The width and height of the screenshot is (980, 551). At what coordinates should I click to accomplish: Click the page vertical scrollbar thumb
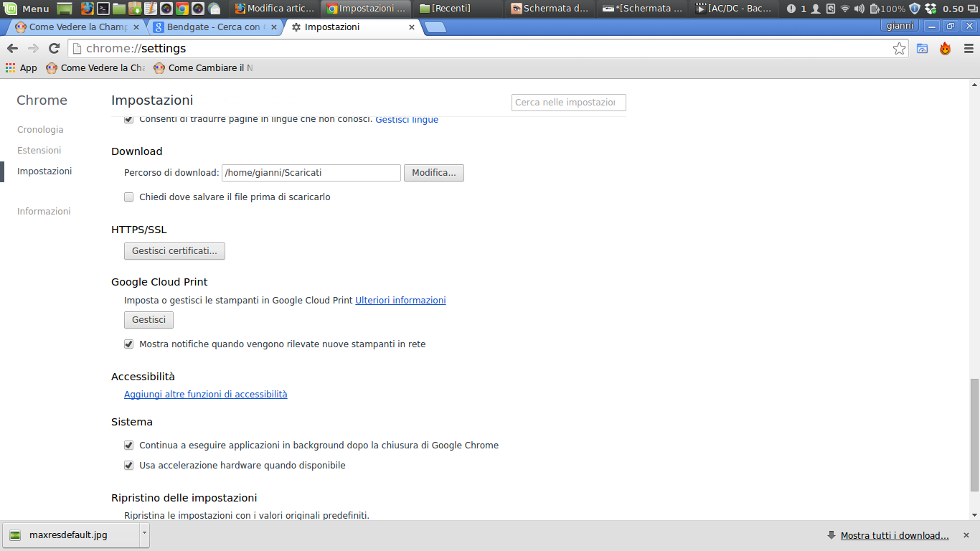[x=974, y=435]
